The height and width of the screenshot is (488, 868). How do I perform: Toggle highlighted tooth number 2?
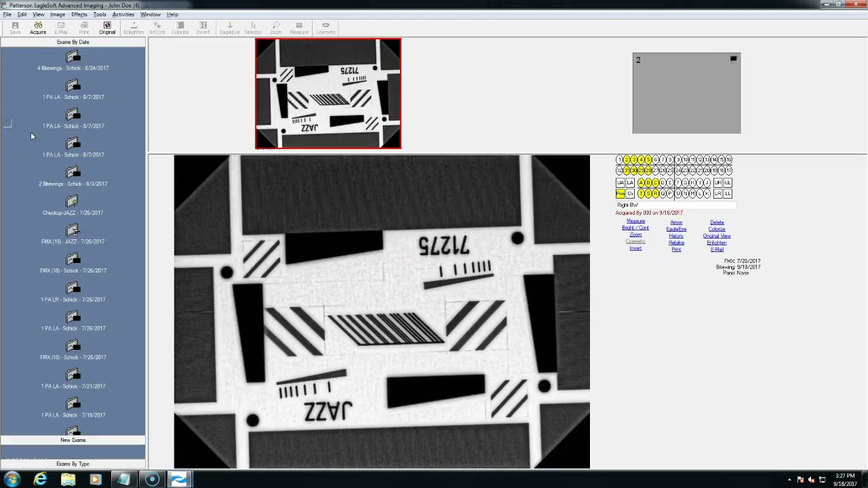[x=627, y=160]
